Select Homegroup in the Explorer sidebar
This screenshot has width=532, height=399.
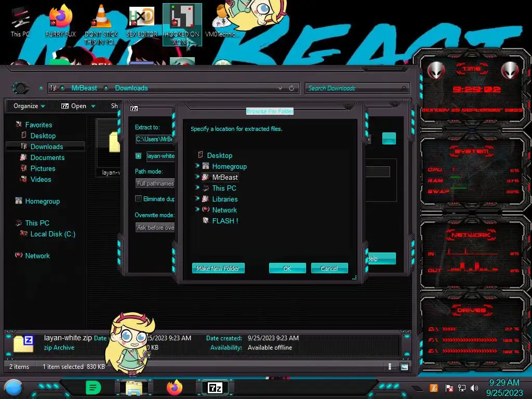42,201
